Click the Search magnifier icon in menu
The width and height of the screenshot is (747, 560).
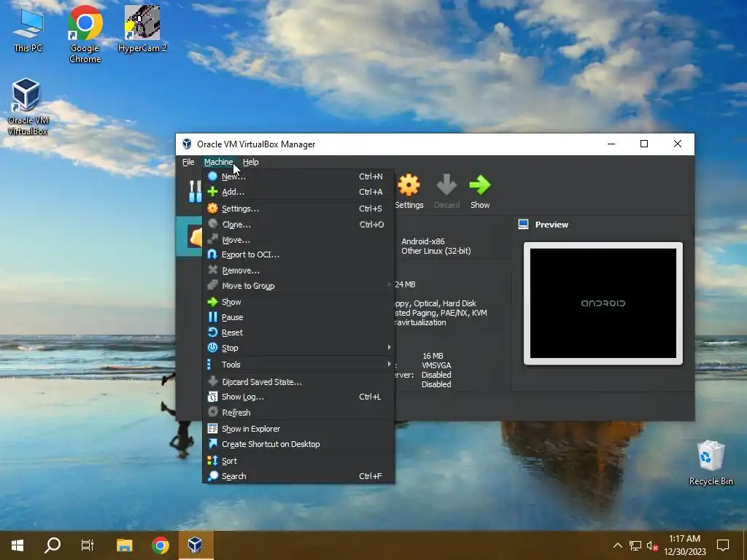[x=212, y=475]
